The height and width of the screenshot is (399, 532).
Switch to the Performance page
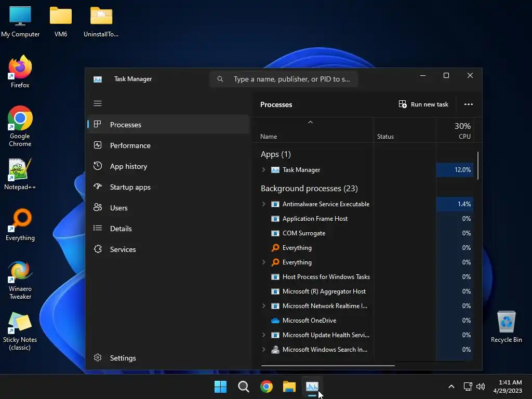[169, 145]
